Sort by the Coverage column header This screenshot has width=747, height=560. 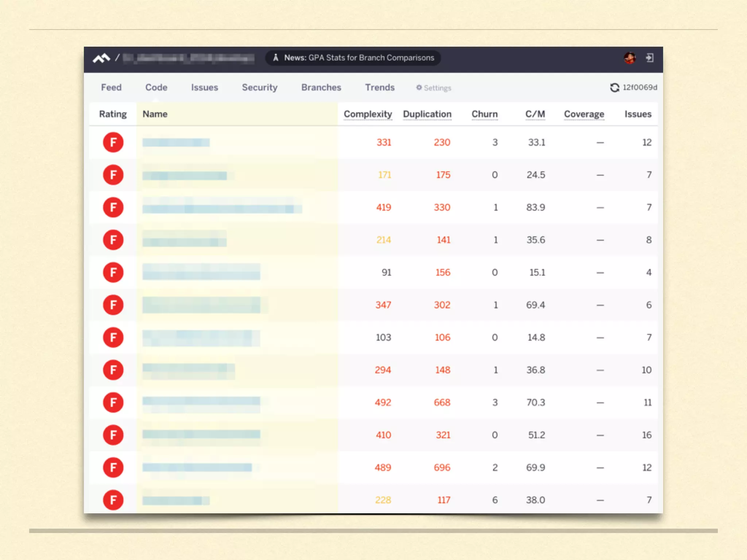click(584, 114)
